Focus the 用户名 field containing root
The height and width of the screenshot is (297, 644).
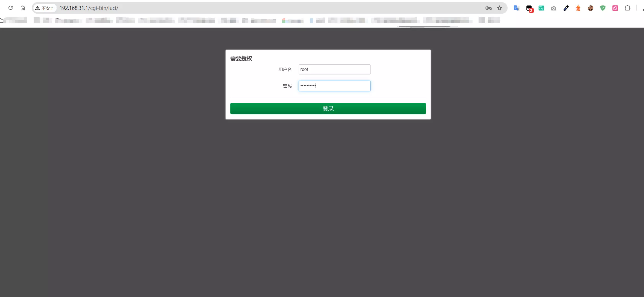point(334,69)
